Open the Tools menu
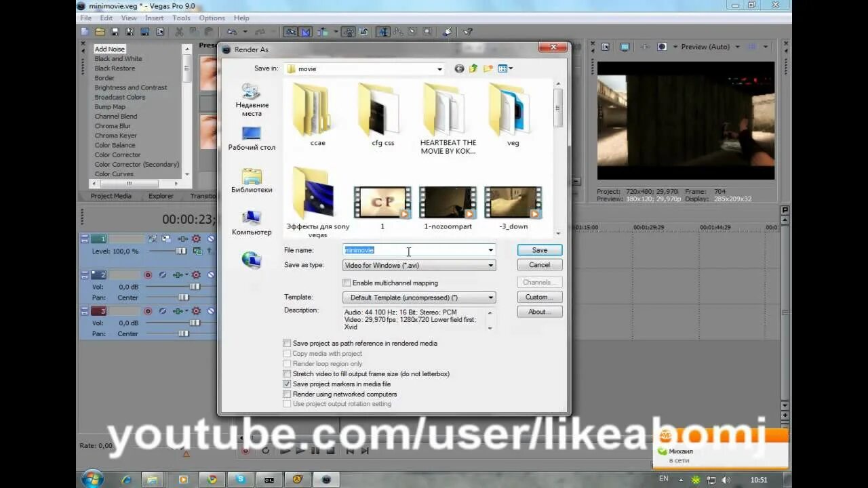868x488 pixels. coord(181,18)
